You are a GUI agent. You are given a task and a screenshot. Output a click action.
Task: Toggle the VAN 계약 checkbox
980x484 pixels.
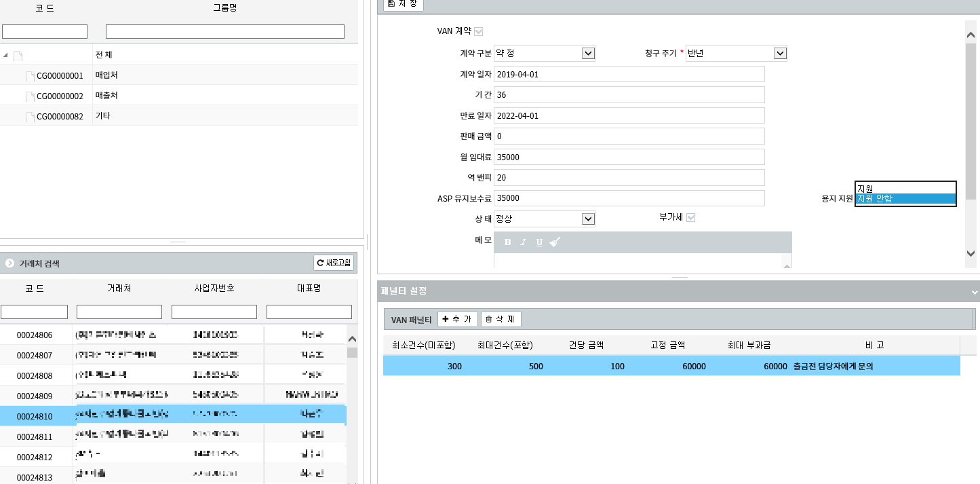point(479,31)
